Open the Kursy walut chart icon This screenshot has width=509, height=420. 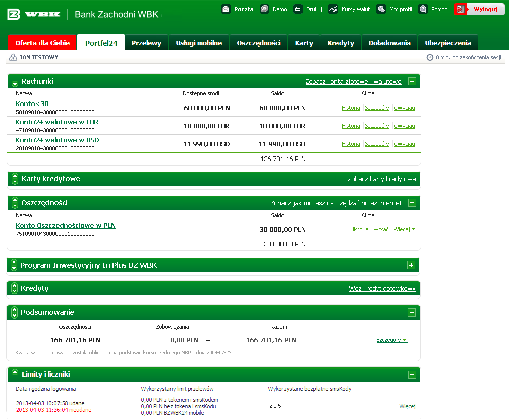click(333, 9)
